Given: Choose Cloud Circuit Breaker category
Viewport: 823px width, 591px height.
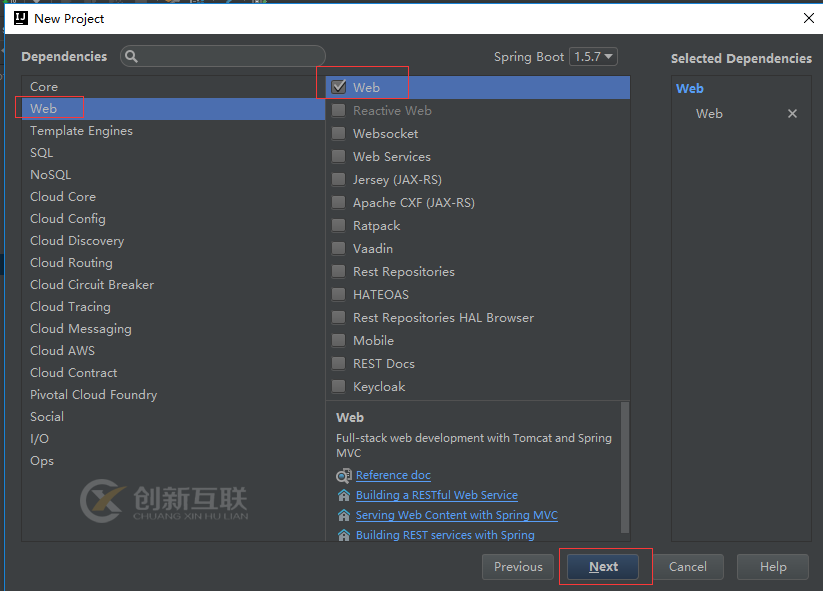Looking at the screenshot, I should 173,285.
